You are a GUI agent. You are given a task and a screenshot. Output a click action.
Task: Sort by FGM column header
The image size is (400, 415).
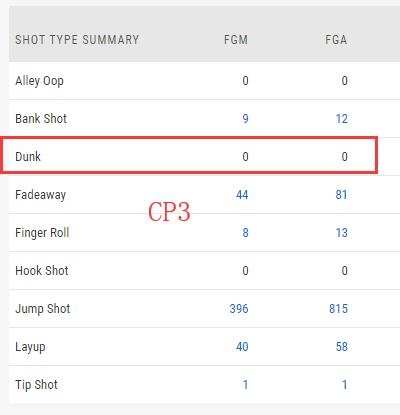[x=236, y=40]
